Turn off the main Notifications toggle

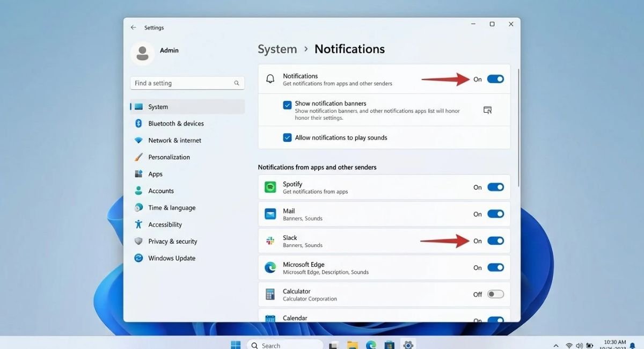click(495, 79)
